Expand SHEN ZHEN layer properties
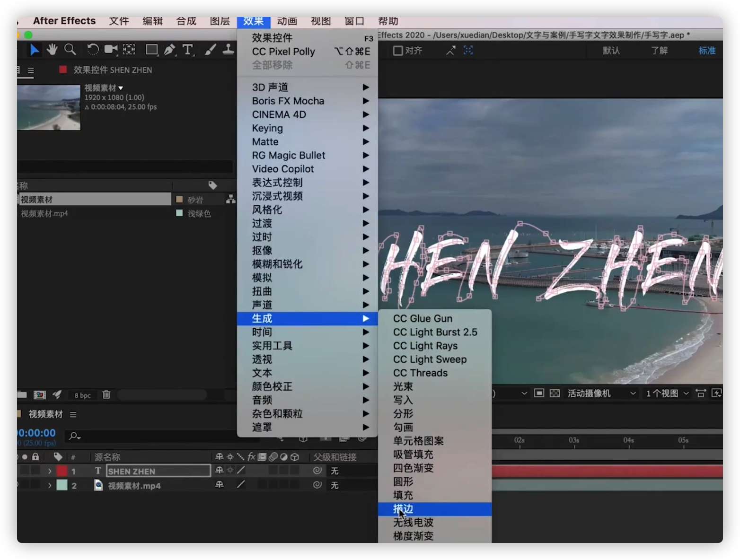 pyautogui.click(x=49, y=471)
